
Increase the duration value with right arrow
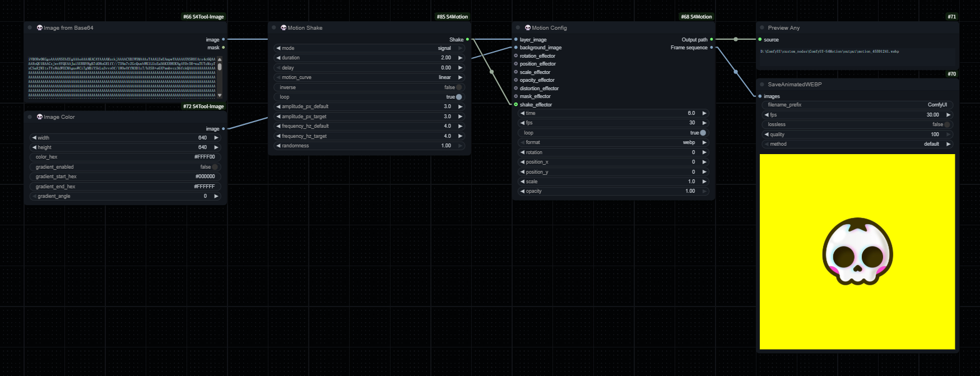coord(461,58)
